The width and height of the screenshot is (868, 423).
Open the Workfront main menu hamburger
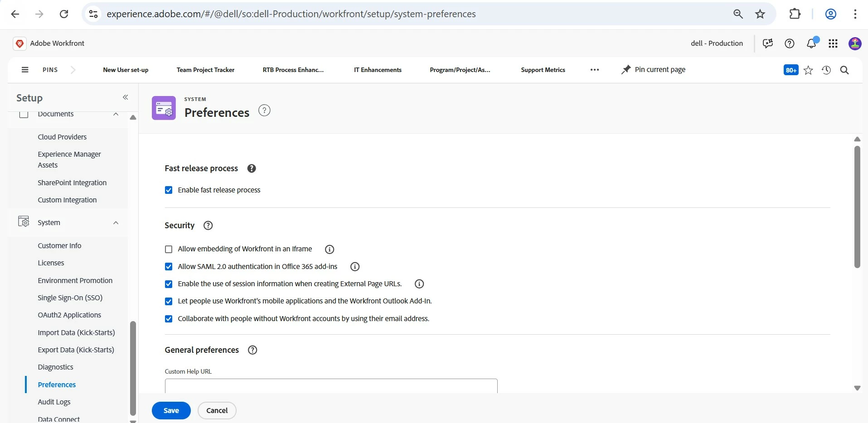[x=25, y=70]
